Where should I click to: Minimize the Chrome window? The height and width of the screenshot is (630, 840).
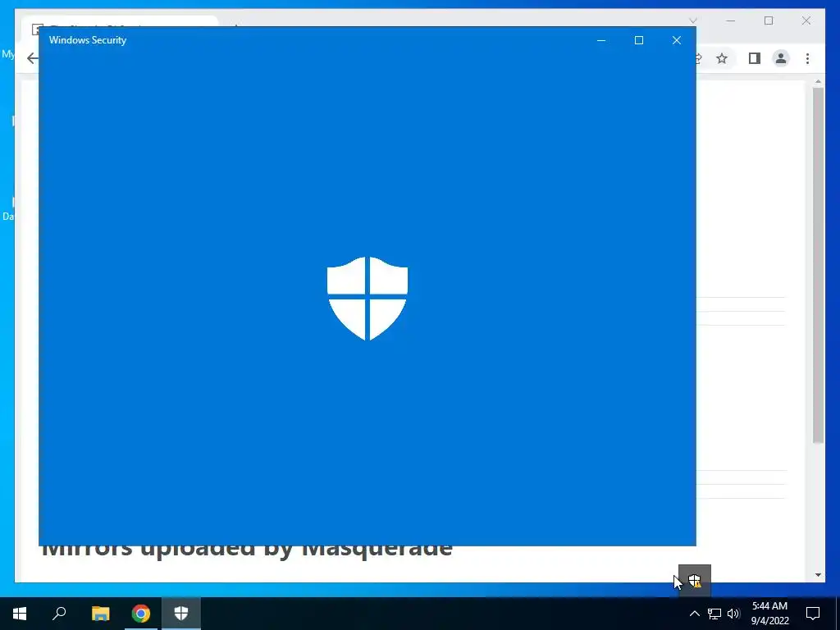731,21
